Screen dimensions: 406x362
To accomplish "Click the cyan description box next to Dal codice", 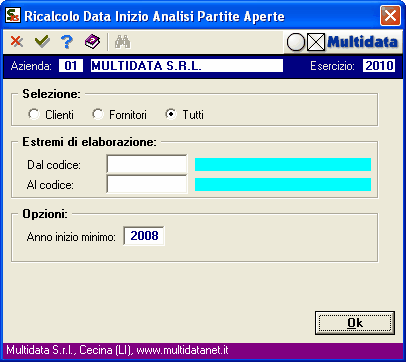I will (283, 164).
